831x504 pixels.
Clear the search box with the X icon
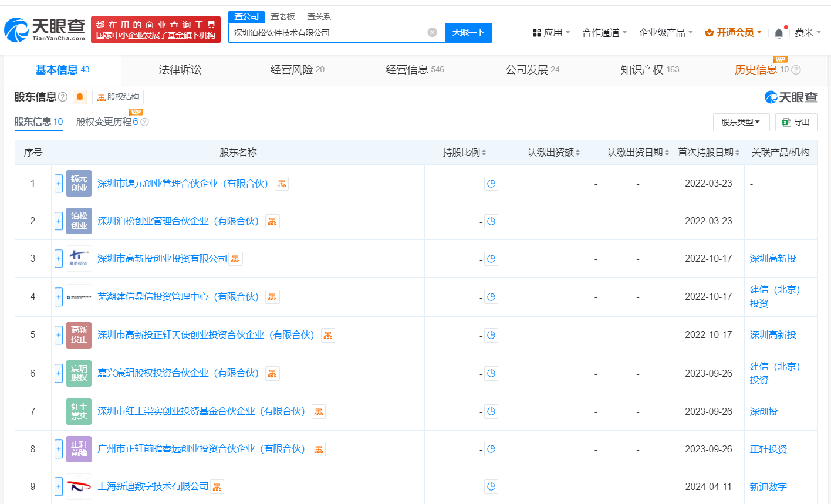433,32
